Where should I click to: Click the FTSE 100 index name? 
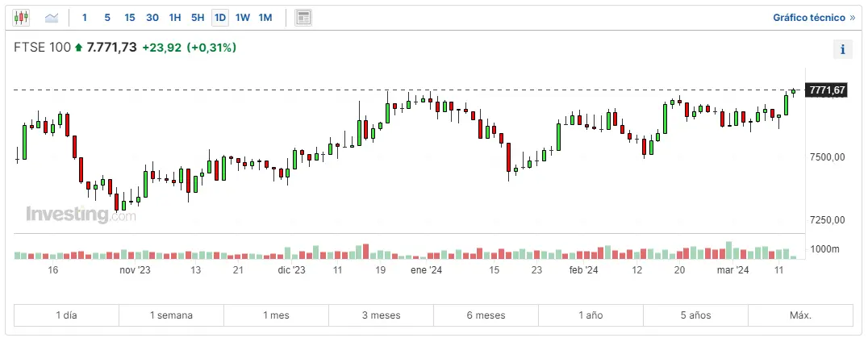point(43,48)
